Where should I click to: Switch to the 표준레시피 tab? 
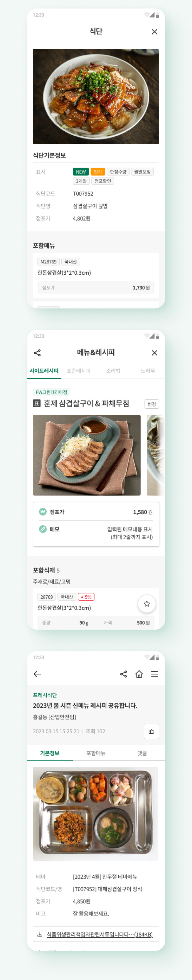[x=78, y=371]
